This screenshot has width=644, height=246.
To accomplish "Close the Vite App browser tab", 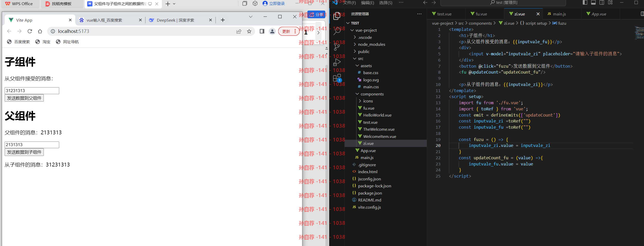I will [70, 20].
